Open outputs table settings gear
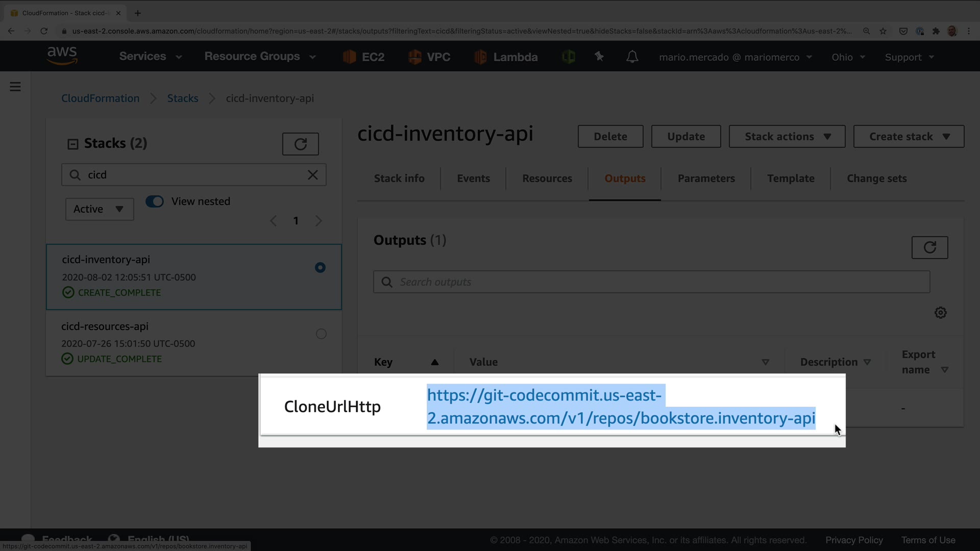This screenshot has height=551, width=980. [940, 313]
